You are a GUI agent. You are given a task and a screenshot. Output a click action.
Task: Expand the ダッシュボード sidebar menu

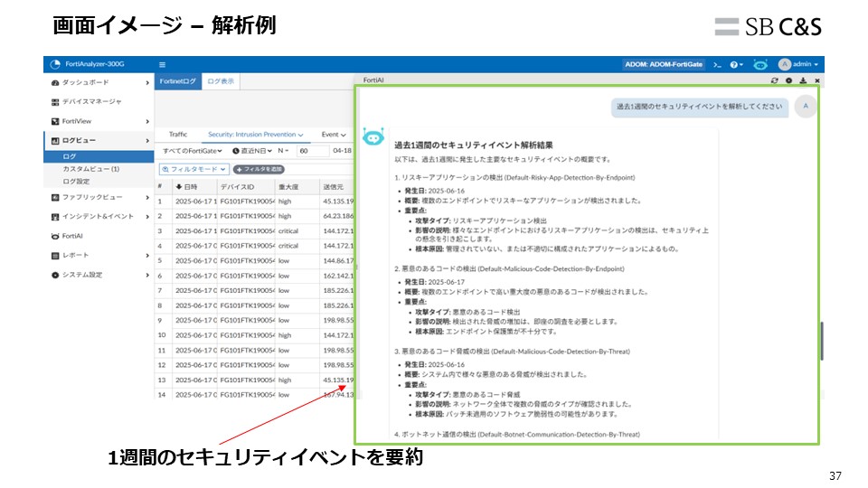99,82
